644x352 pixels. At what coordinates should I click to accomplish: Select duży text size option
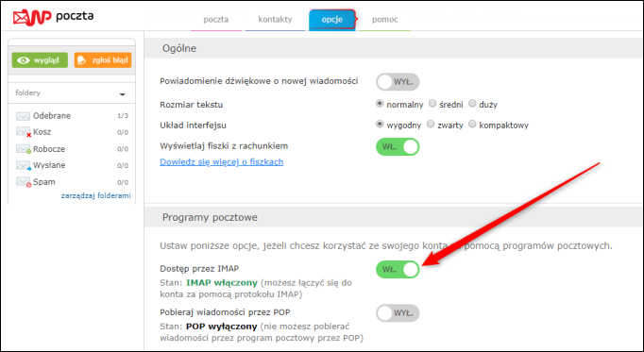(x=472, y=104)
